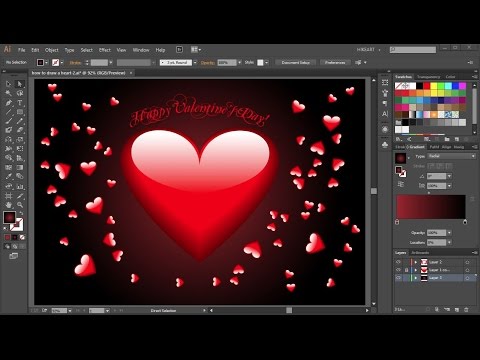The width and height of the screenshot is (480, 360).
Task: Select the Selection tool (black arrow)
Action: point(9,84)
